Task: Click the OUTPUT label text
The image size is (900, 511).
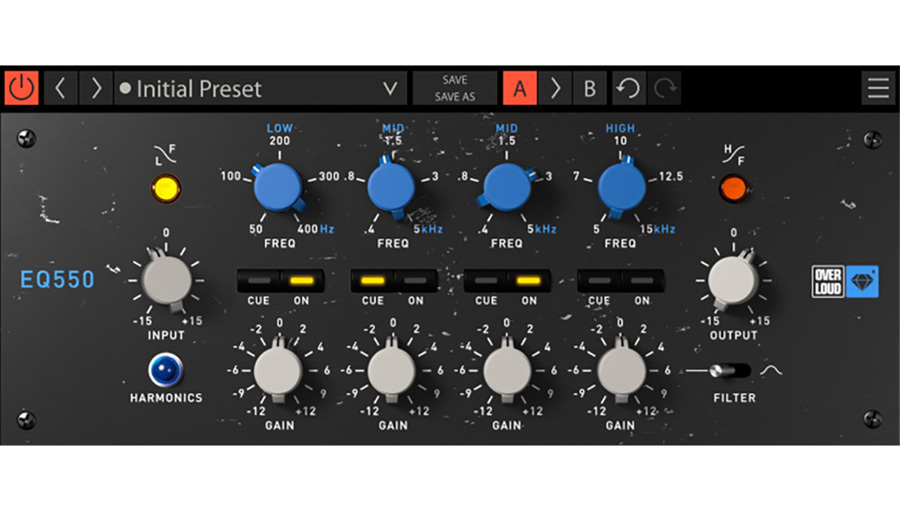Action: [734, 335]
